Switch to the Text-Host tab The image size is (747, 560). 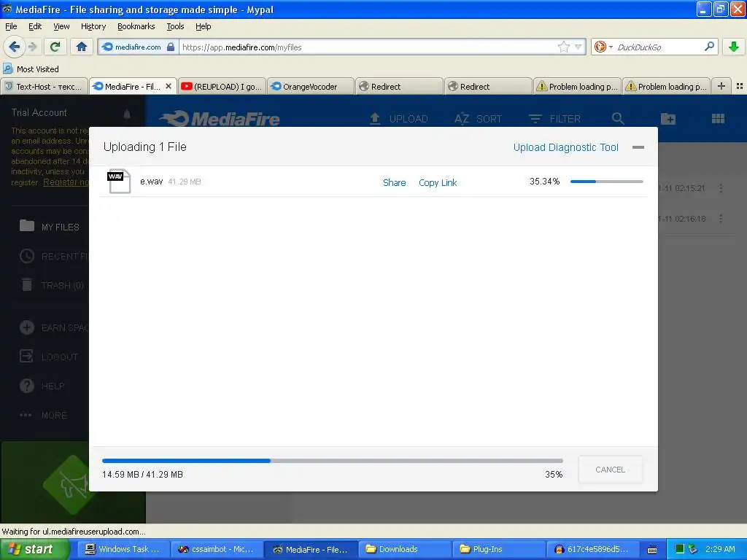tap(44, 86)
